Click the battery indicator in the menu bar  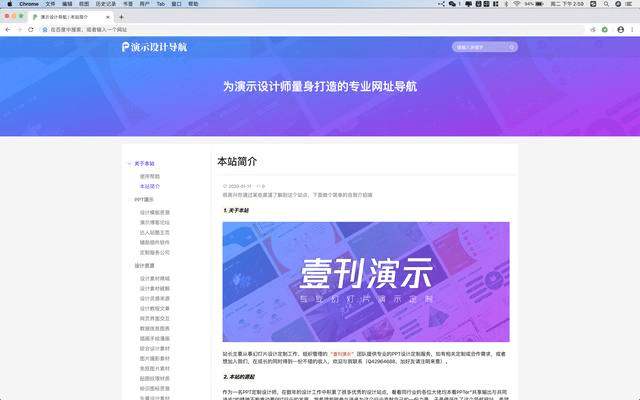(x=534, y=4)
